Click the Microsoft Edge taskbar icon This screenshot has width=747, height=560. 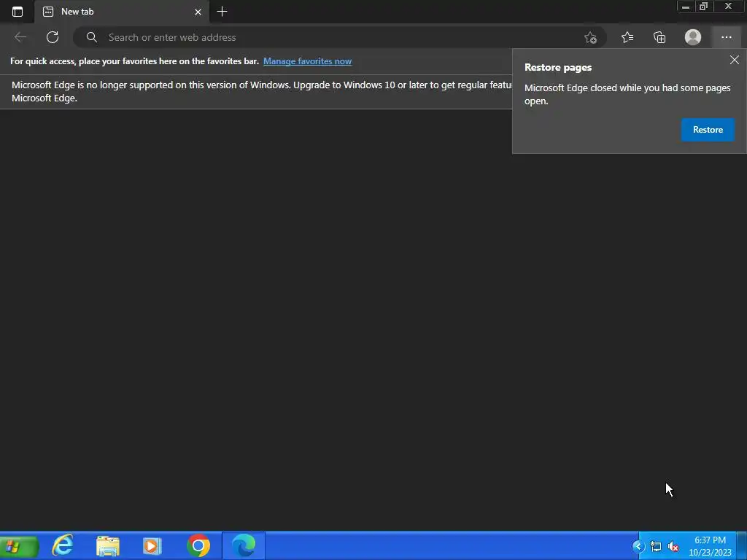coord(244,545)
